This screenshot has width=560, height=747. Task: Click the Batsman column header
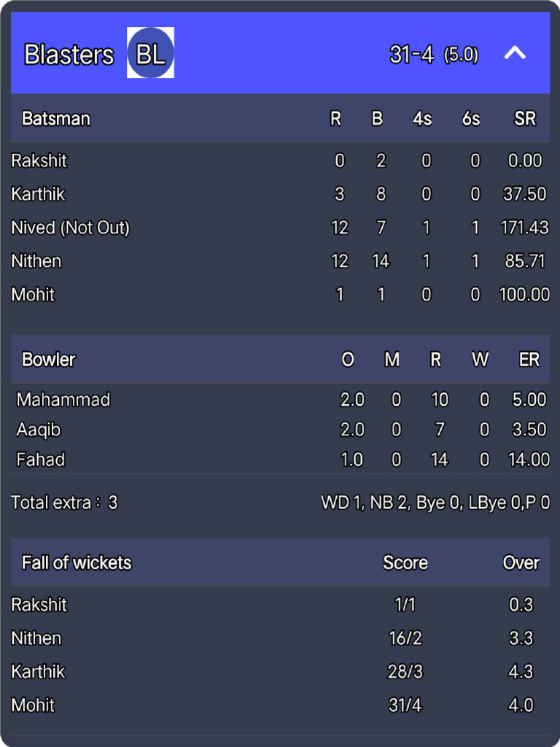click(x=56, y=119)
